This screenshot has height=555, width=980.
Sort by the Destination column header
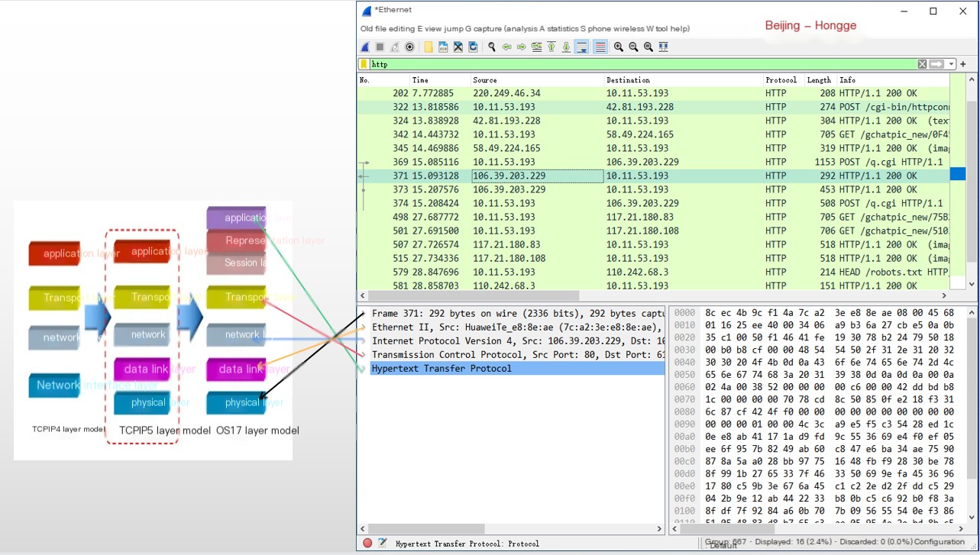tap(684, 80)
